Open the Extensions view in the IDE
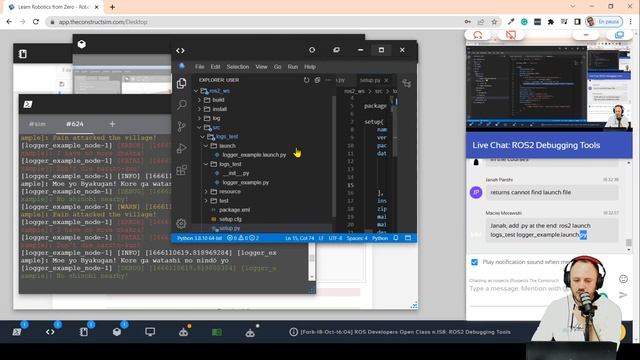This screenshot has height=360, width=640. point(182,170)
